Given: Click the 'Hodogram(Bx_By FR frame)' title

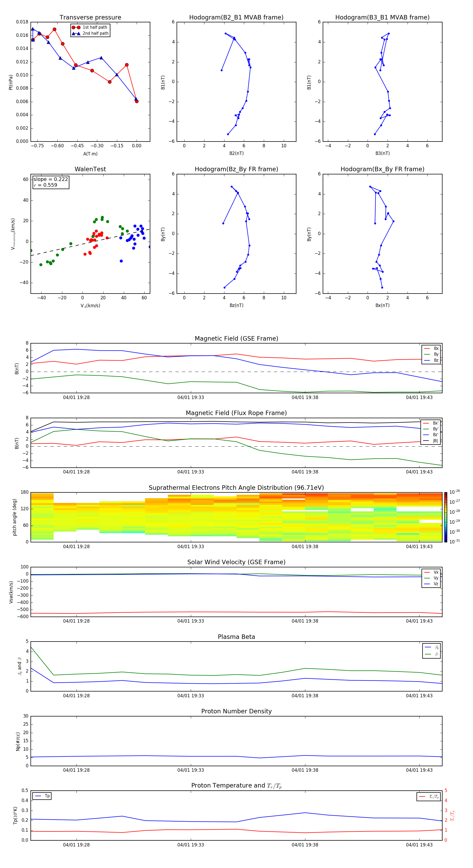Looking at the screenshot, I should [x=382, y=169].
